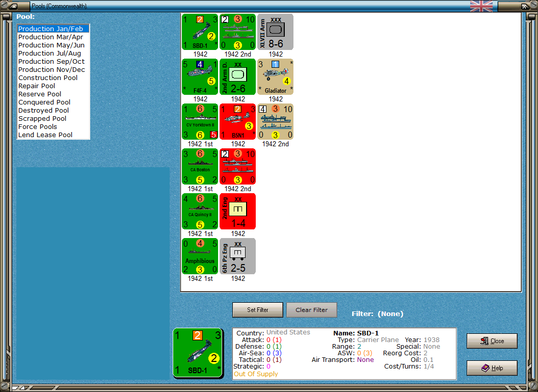Select the 6th Pz Eng 2-5 counter
538x392 pixels.
point(238,256)
